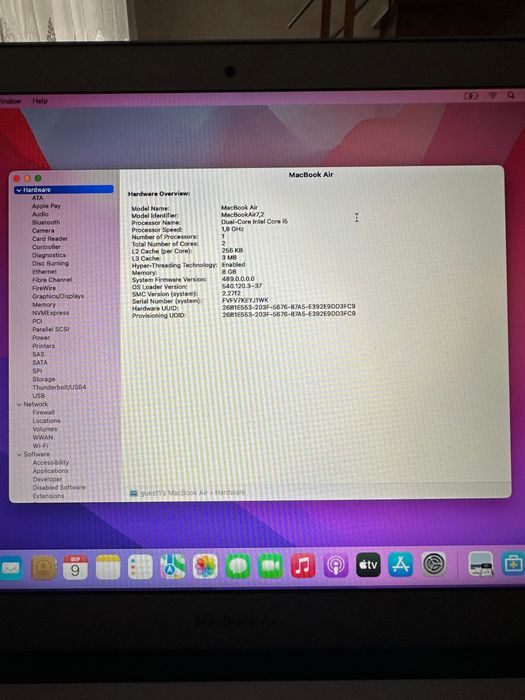This screenshot has width=525, height=700.
Task: Select ATA in the sidebar
Action: tap(38, 198)
